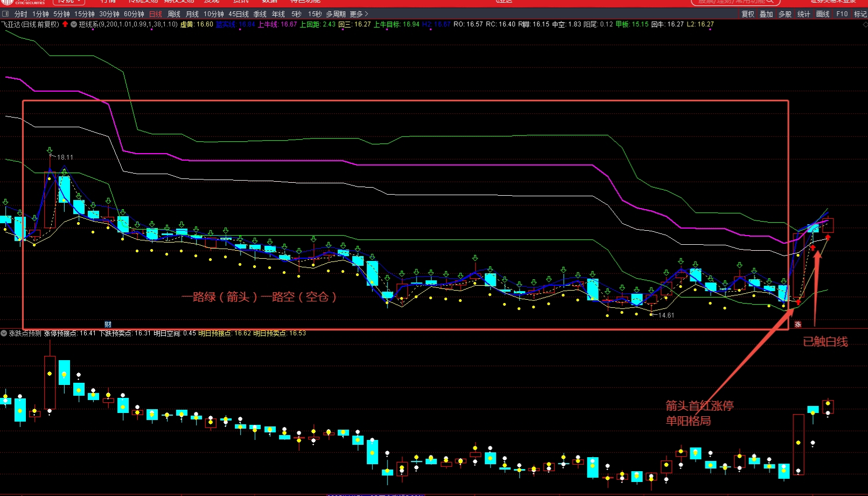Click the F10 company info button
The height and width of the screenshot is (496, 868).
click(x=842, y=14)
